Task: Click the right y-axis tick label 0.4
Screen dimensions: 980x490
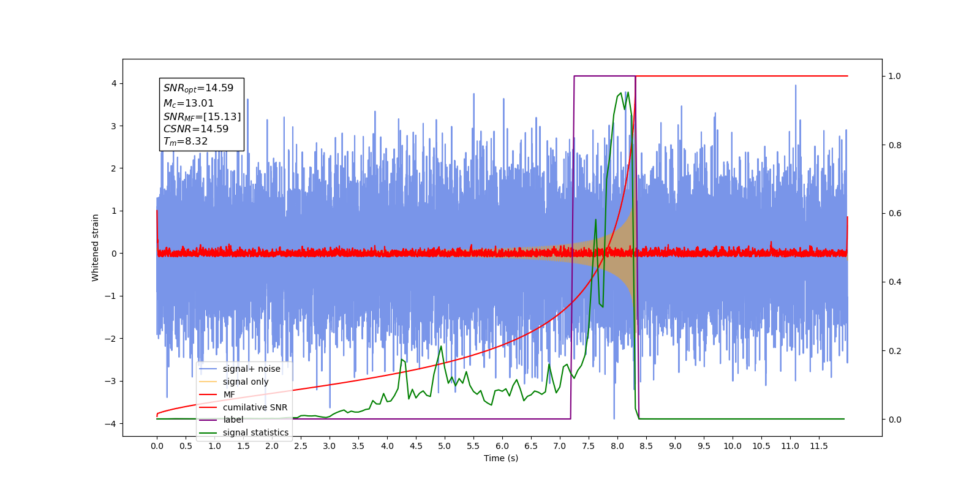Action: point(895,282)
